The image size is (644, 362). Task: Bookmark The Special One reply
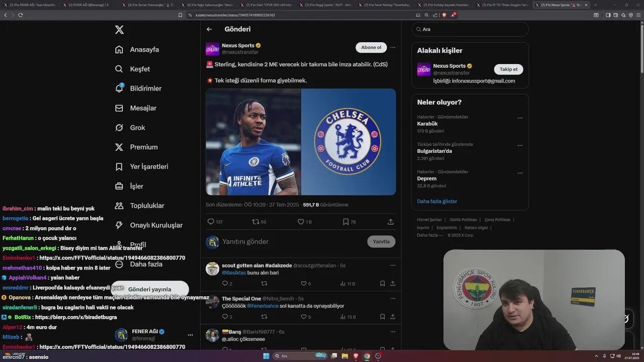point(382,317)
